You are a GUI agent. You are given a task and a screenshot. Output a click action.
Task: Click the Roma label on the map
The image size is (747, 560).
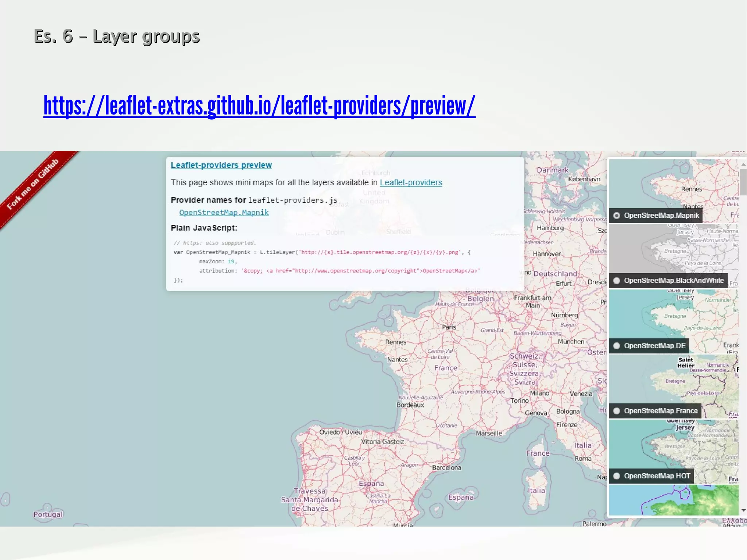click(583, 458)
